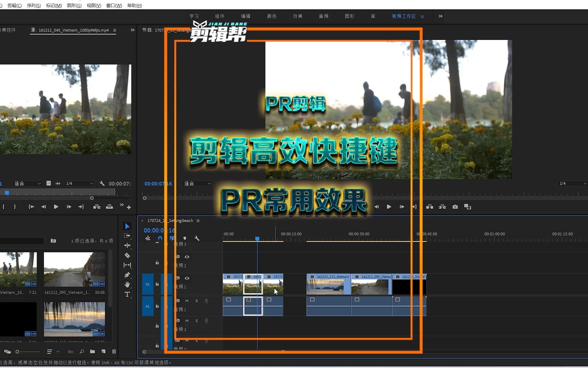Open video workspace panel menu
The image size is (588, 368).
[422, 16]
